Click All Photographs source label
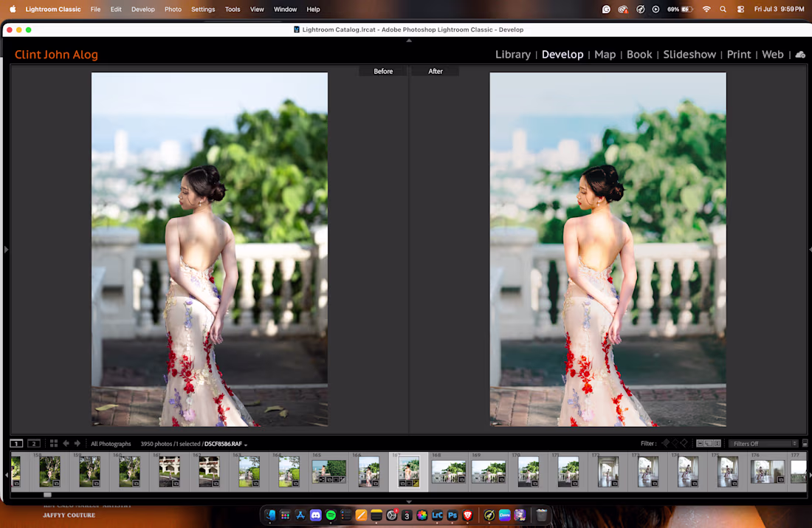The width and height of the screenshot is (812, 528). (111, 444)
